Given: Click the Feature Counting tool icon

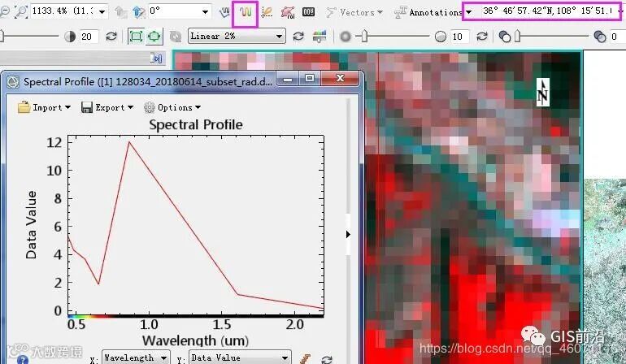Looking at the screenshot, I should 308,12.
